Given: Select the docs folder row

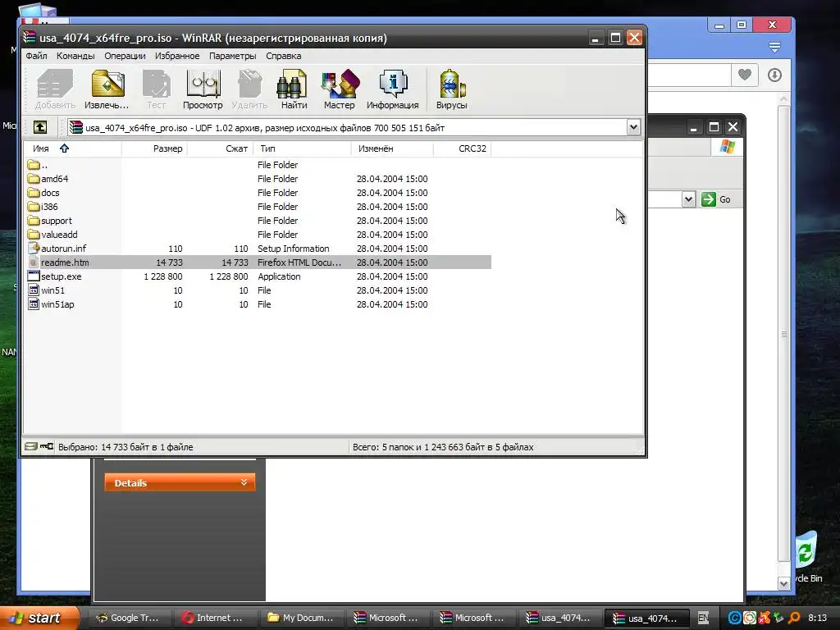Looking at the screenshot, I should click(x=258, y=192).
